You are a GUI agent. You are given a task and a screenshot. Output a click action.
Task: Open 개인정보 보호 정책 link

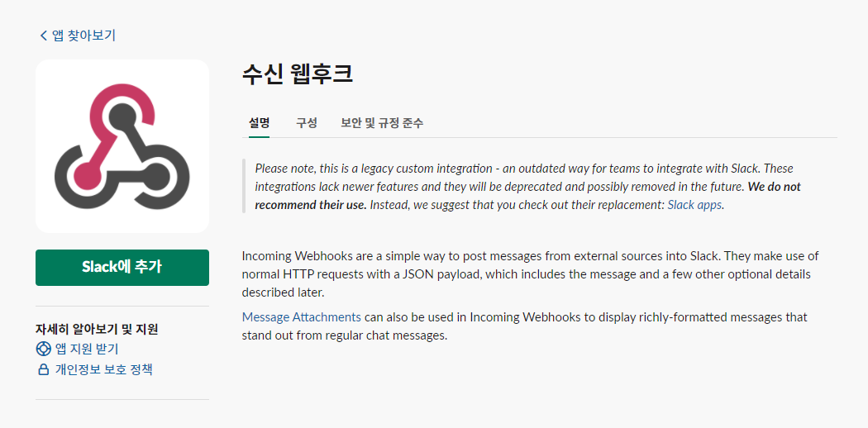[103, 370]
